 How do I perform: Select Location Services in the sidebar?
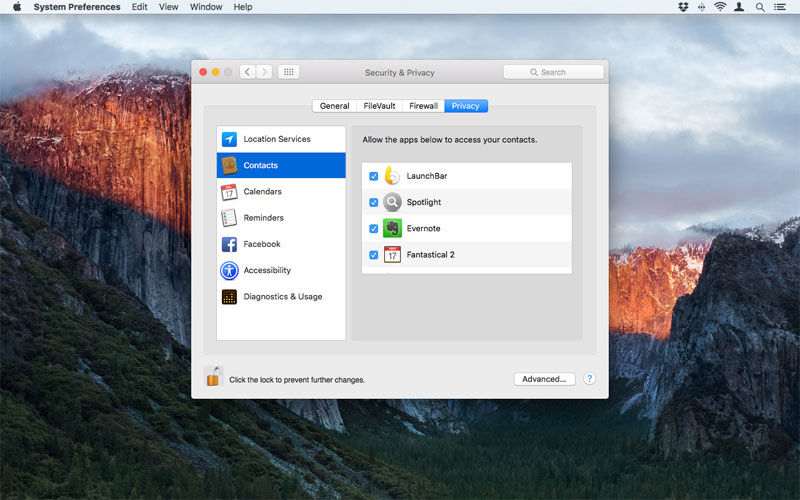click(x=281, y=139)
